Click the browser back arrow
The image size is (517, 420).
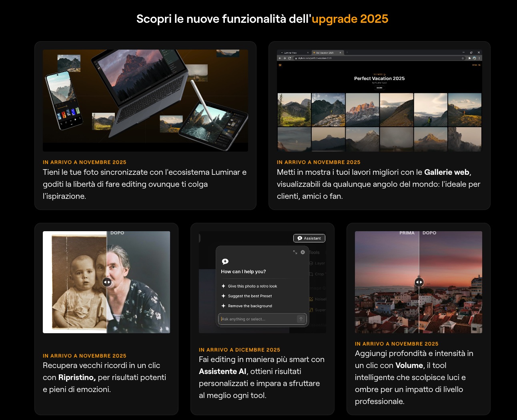(x=280, y=58)
